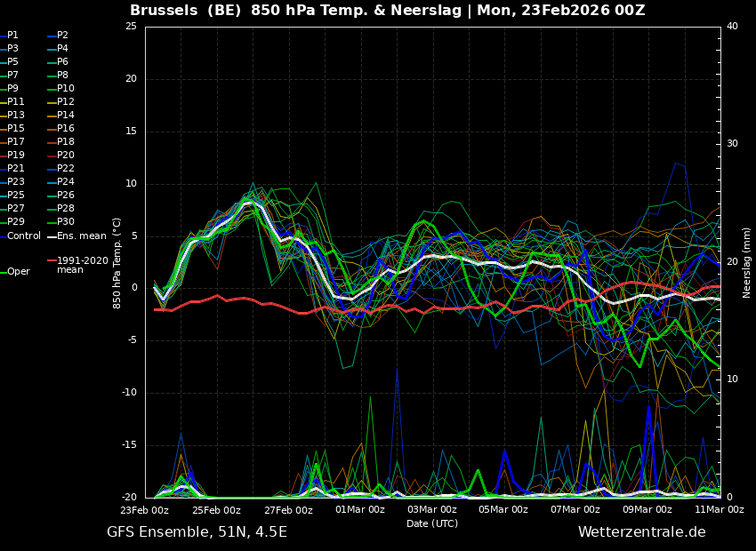The width and height of the screenshot is (756, 551).
Task: Click the P25 legend label
Action: point(15,195)
